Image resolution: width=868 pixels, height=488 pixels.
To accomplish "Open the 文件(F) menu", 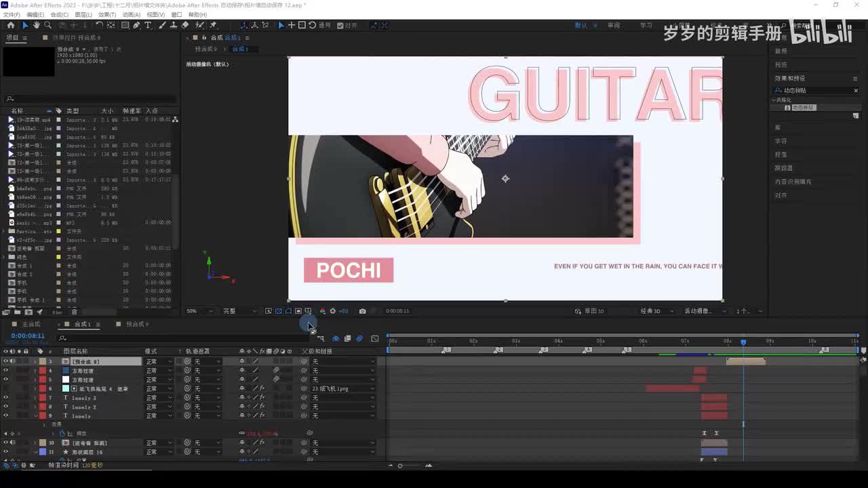I will click(12, 14).
